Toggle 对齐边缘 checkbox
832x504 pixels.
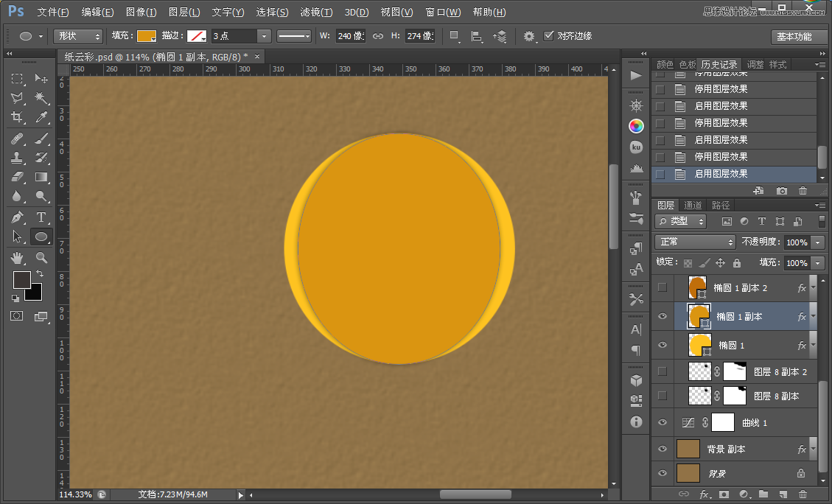tap(549, 35)
